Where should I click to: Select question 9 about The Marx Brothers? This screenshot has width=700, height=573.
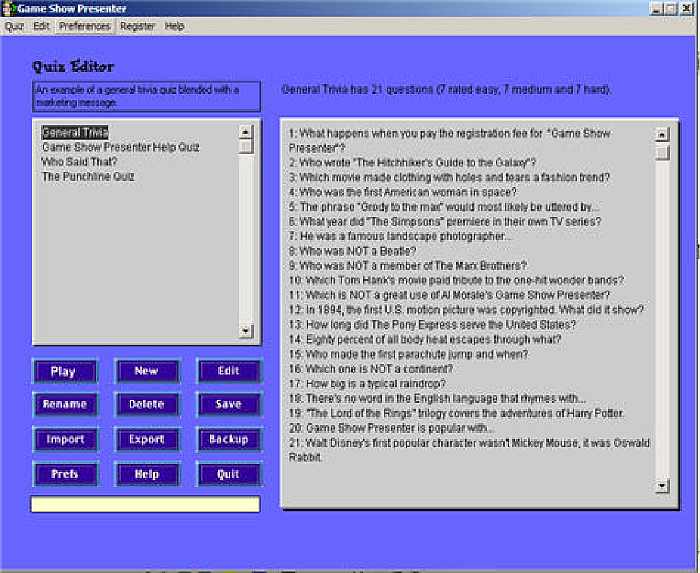pyautogui.click(x=408, y=266)
